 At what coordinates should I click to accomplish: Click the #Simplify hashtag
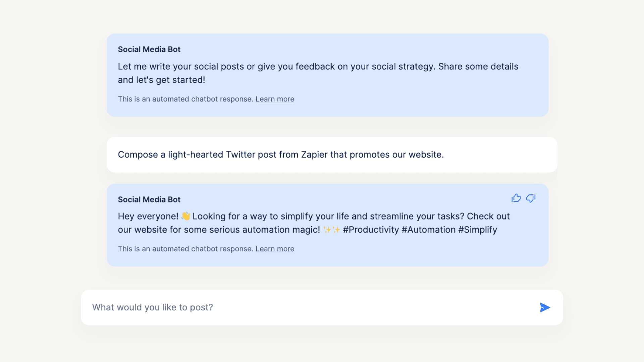(478, 230)
